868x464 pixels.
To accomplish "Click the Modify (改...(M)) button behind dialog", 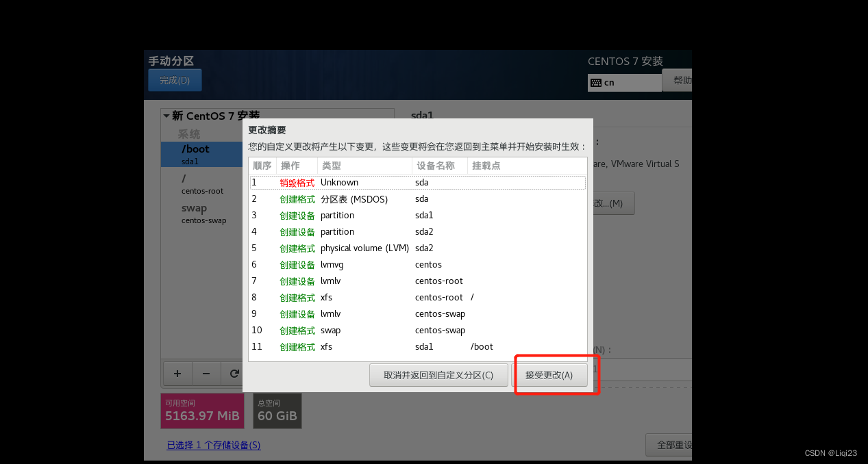I will (614, 203).
